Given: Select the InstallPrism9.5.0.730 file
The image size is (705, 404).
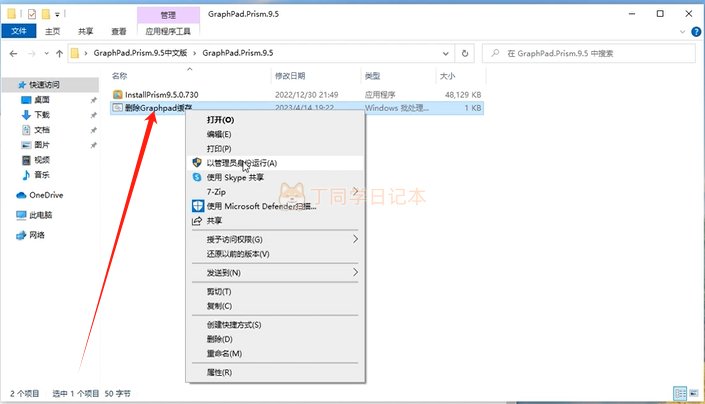Looking at the screenshot, I should click(x=161, y=95).
